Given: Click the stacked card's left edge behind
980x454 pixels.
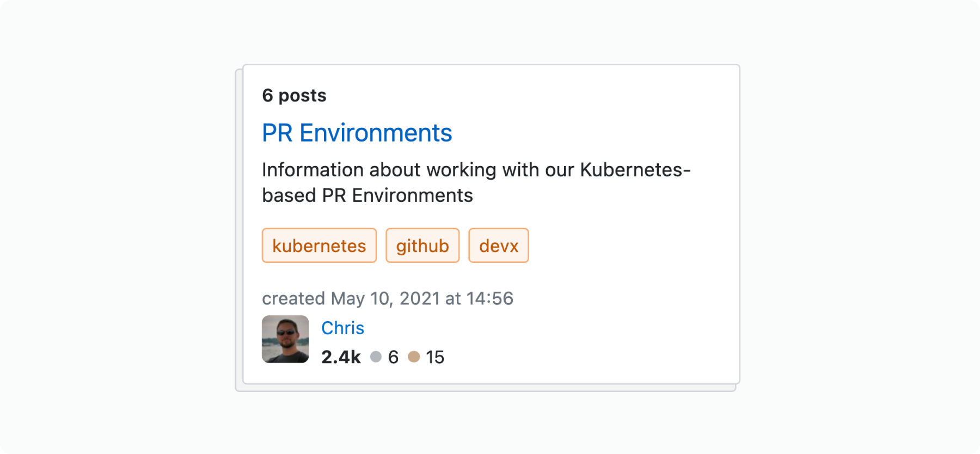Looking at the screenshot, I should [238, 229].
